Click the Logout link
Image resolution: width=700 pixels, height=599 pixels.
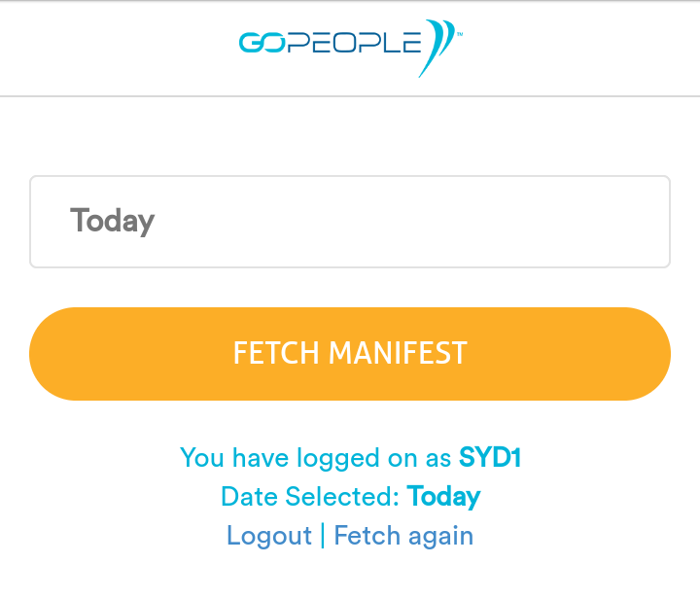coord(269,535)
